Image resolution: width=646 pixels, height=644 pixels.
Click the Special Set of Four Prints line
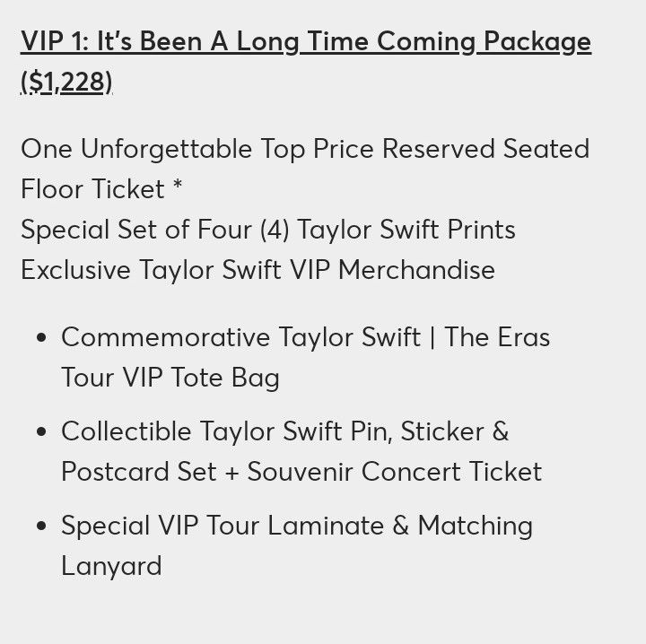(x=268, y=229)
